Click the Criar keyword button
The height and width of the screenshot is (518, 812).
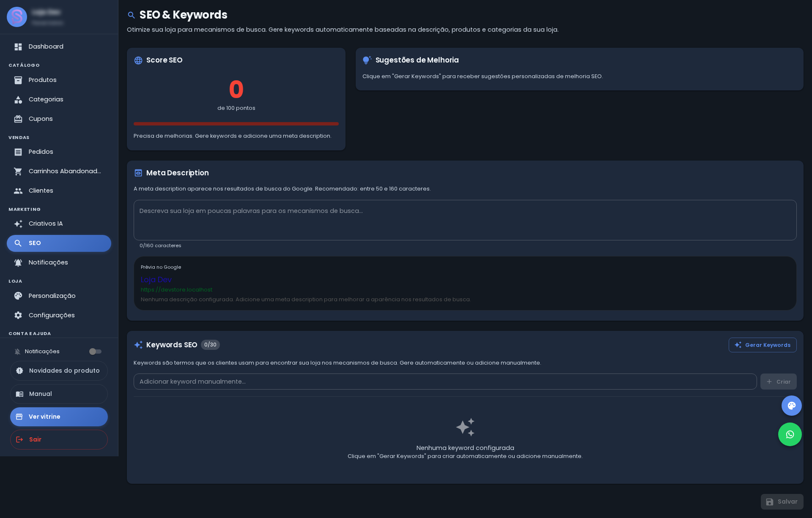(x=779, y=382)
